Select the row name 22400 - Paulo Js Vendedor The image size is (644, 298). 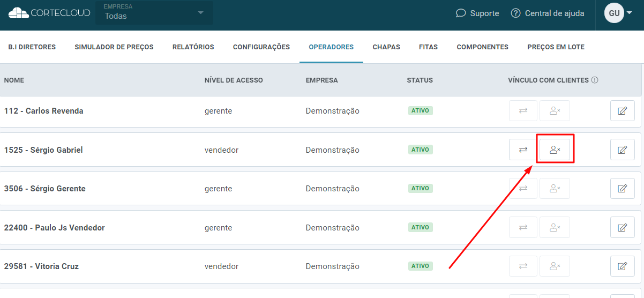point(54,228)
